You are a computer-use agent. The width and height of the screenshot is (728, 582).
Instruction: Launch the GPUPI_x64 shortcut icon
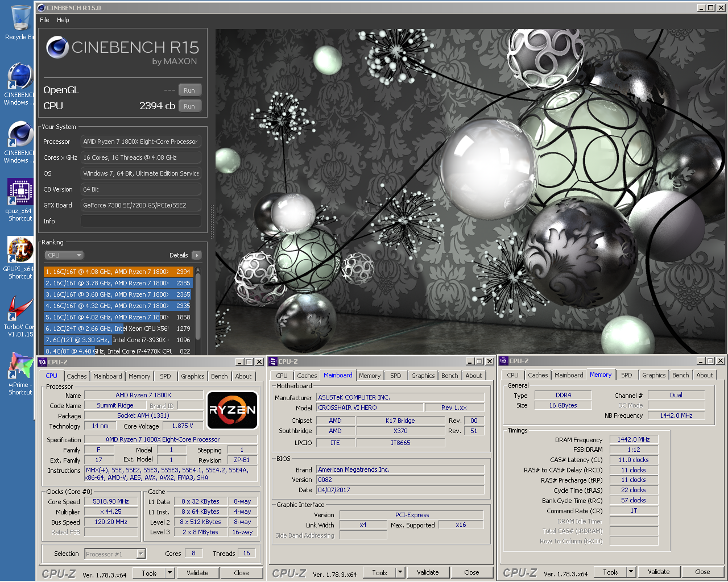[20, 250]
